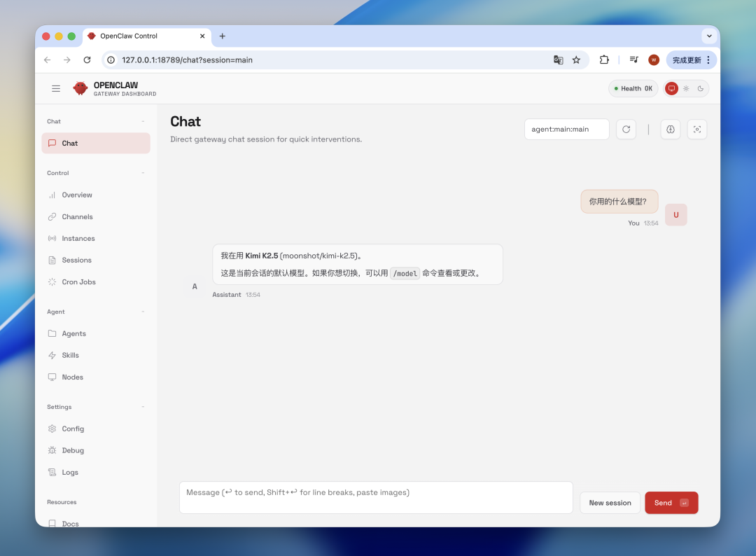Open the Channels section
The height and width of the screenshot is (556, 756).
tap(77, 216)
